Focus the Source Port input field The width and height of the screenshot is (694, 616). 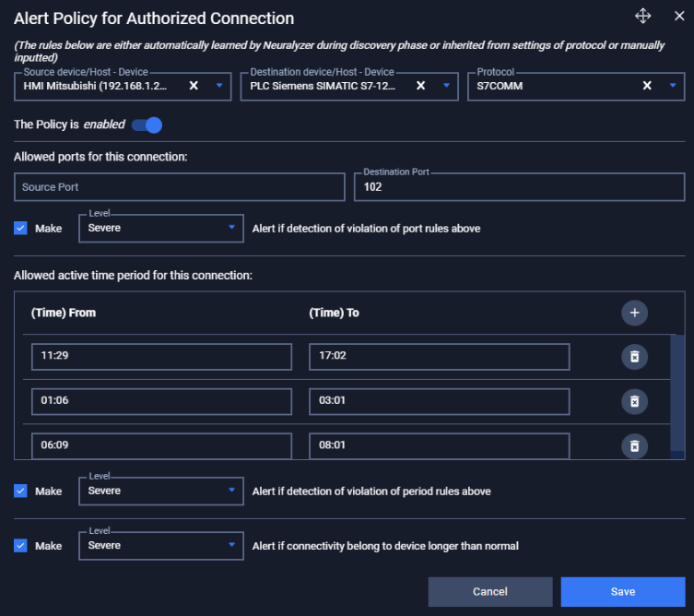[179, 187]
